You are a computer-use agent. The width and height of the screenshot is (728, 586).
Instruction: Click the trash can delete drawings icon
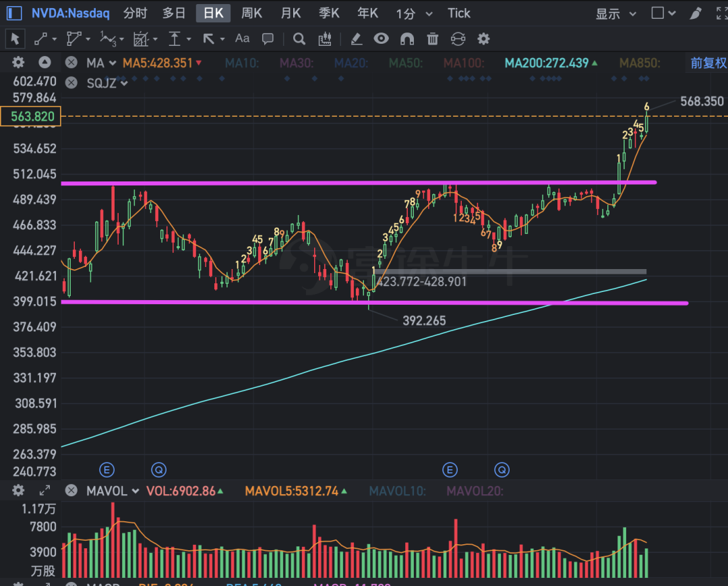(433, 39)
